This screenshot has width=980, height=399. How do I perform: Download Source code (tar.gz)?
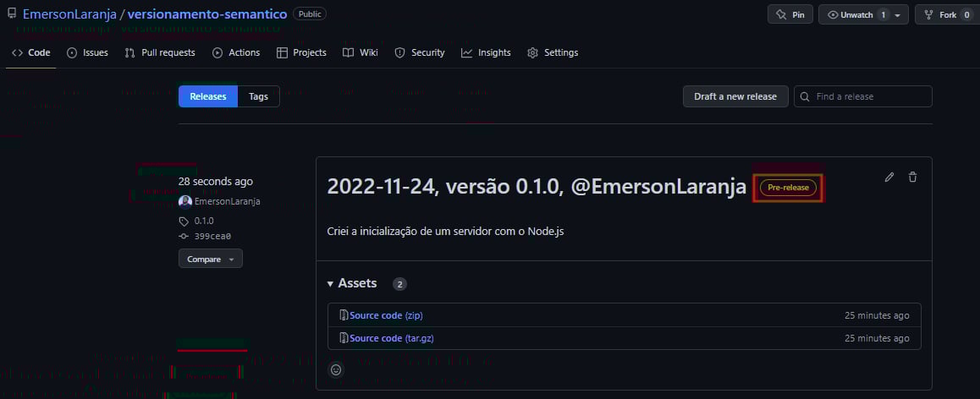coord(392,338)
